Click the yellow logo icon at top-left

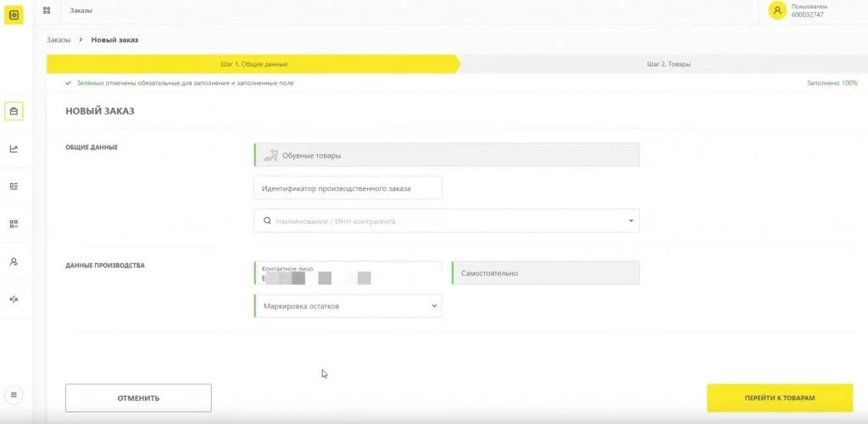[14, 15]
